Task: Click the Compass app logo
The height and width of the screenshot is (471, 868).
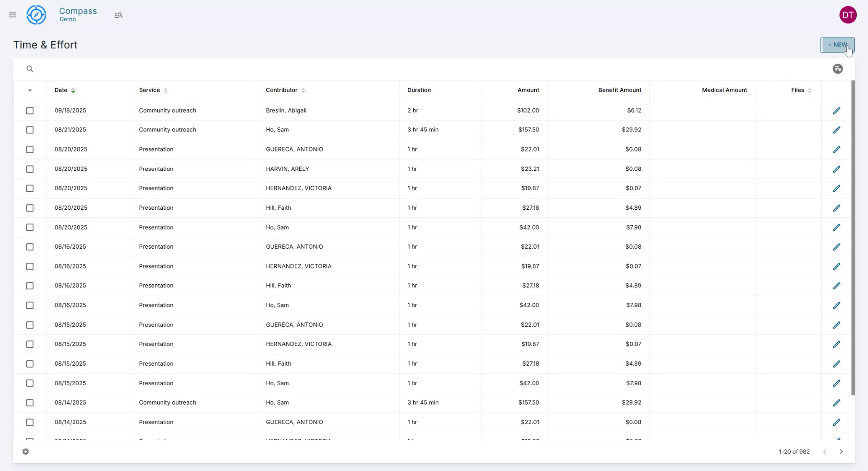Action: tap(36, 14)
